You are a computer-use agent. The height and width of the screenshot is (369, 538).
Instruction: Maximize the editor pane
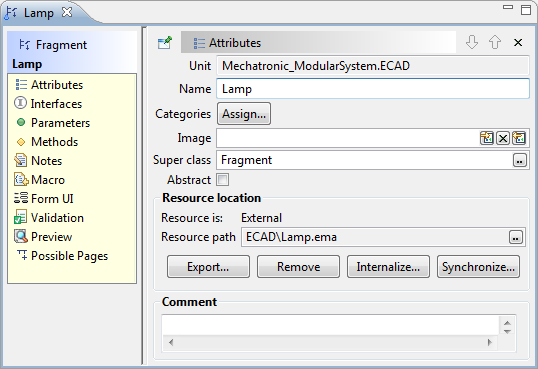[526, 10]
